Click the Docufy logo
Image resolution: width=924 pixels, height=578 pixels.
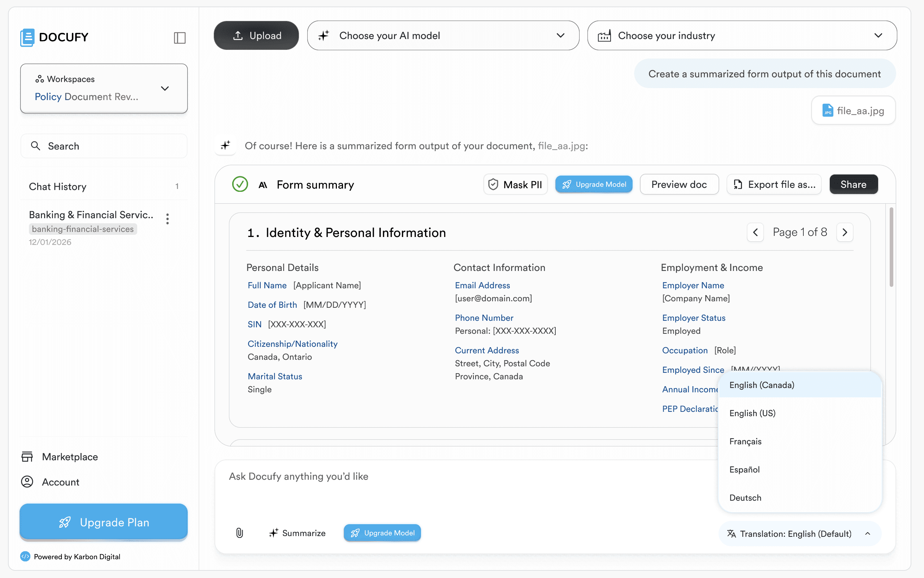[54, 37]
